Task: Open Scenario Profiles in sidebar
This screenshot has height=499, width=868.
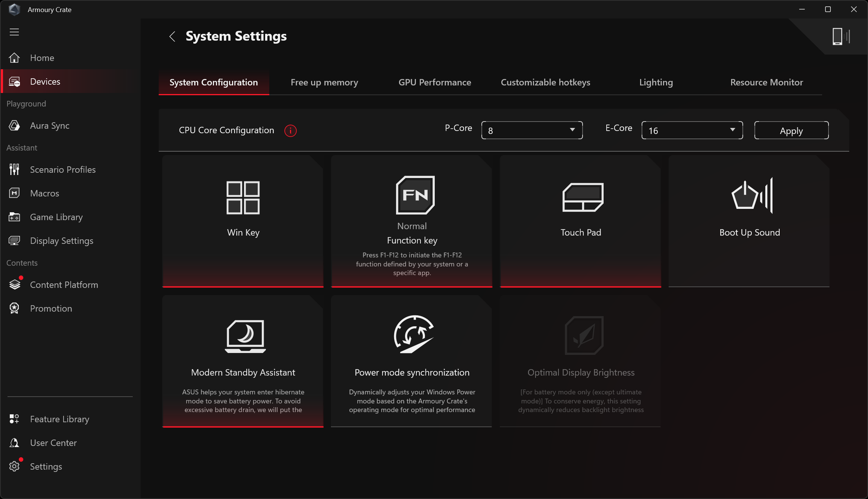Action: click(x=62, y=170)
